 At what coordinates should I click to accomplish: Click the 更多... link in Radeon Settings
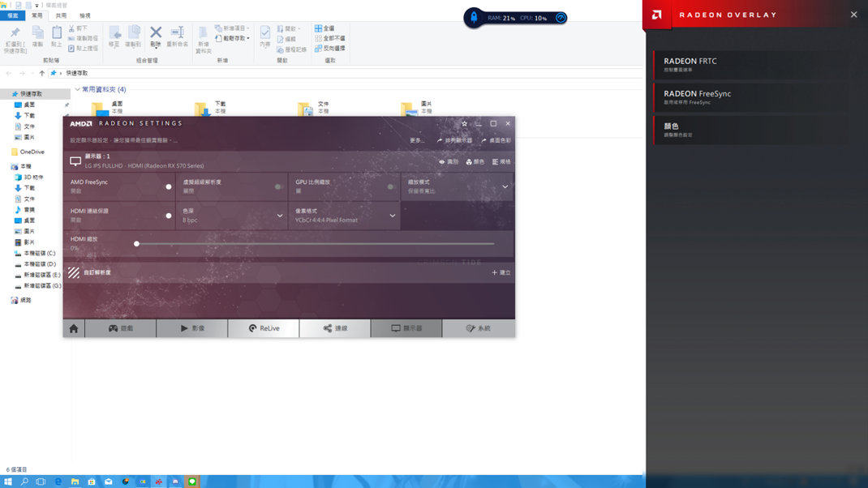(x=417, y=140)
